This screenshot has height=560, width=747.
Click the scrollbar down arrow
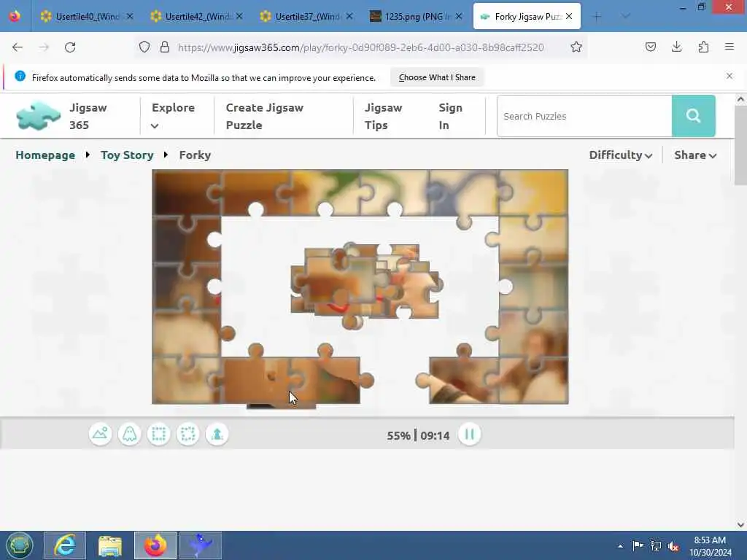(x=740, y=524)
